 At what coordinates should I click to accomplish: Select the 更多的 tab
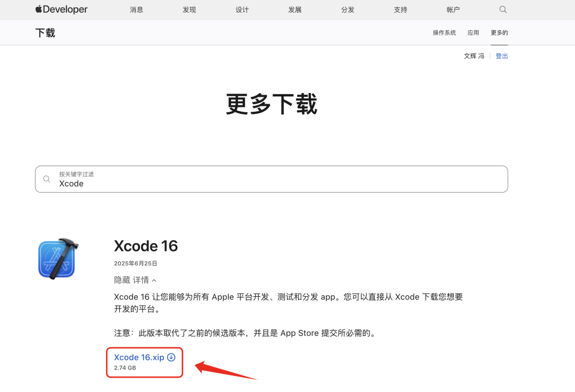tap(499, 32)
